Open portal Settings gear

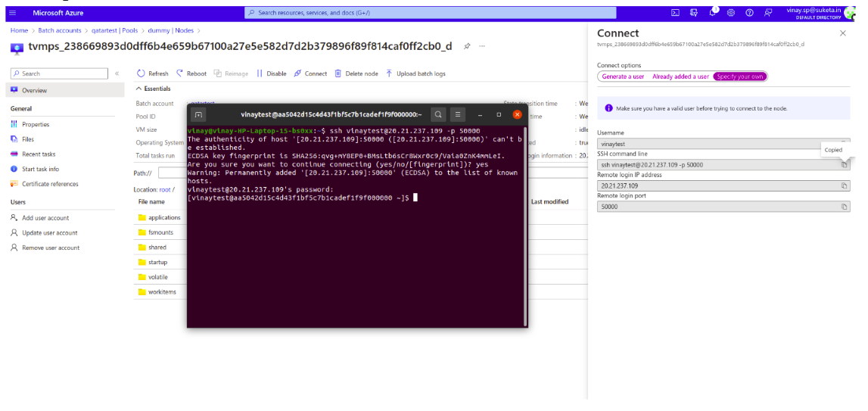(x=731, y=13)
